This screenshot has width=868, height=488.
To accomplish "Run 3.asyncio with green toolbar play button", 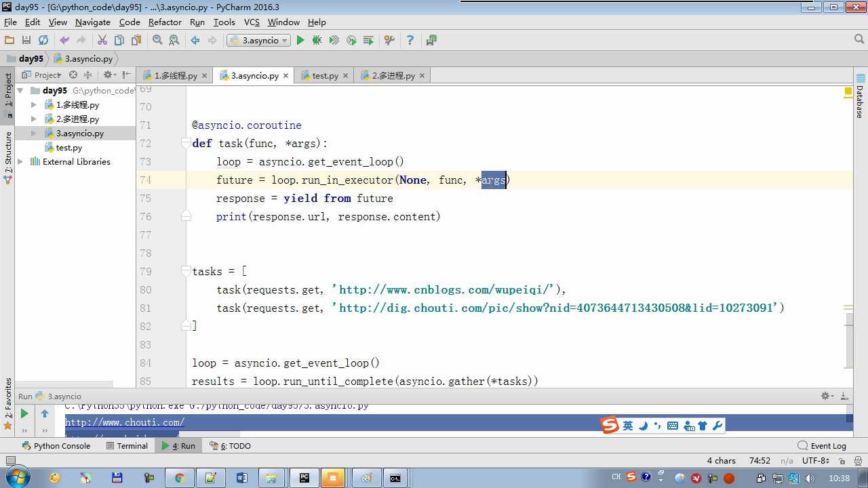I will pos(300,41).
